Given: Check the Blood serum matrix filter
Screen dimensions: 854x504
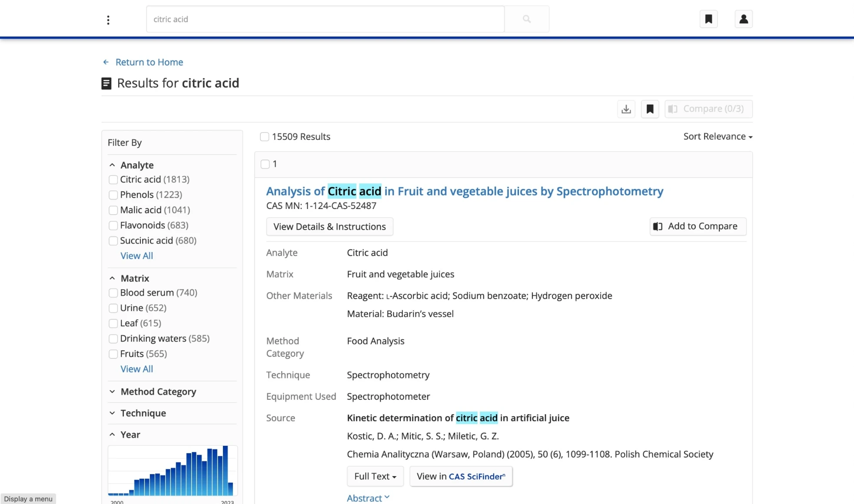Looking at the screenshot, I should (113, 293).
